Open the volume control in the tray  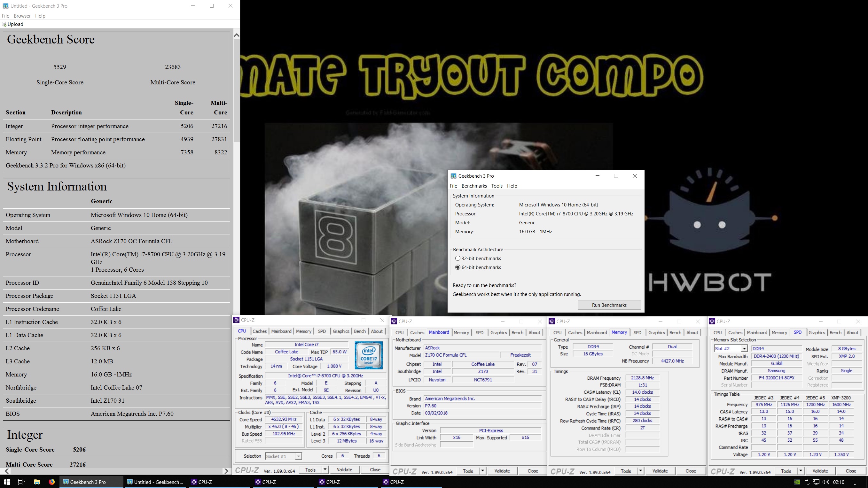[825, 482]
